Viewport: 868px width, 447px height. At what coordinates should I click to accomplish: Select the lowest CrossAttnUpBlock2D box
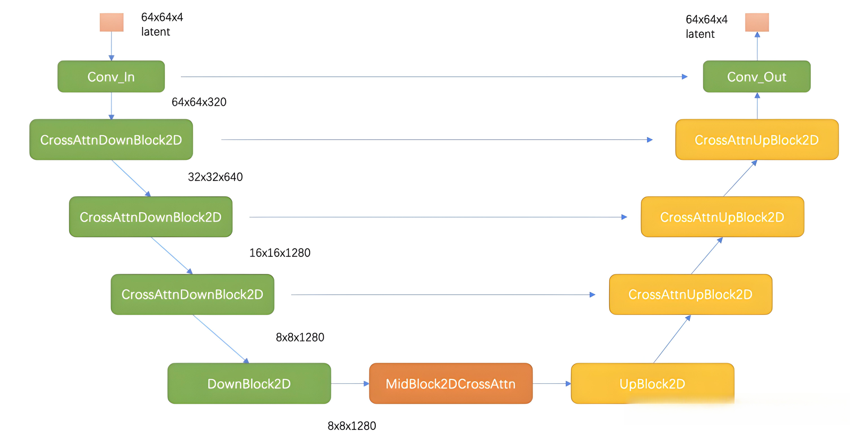[x=690, y=294]
